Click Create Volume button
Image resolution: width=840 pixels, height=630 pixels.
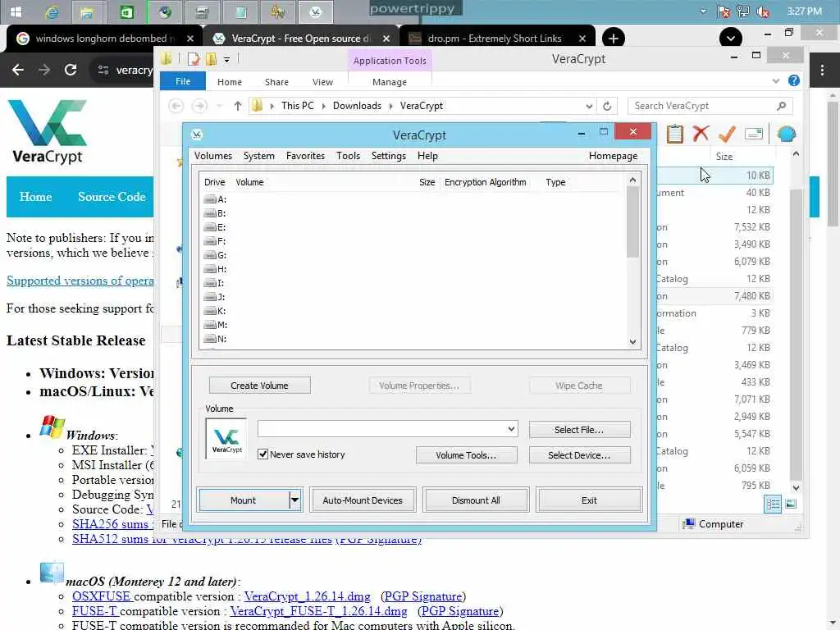[x=259, y=386]
